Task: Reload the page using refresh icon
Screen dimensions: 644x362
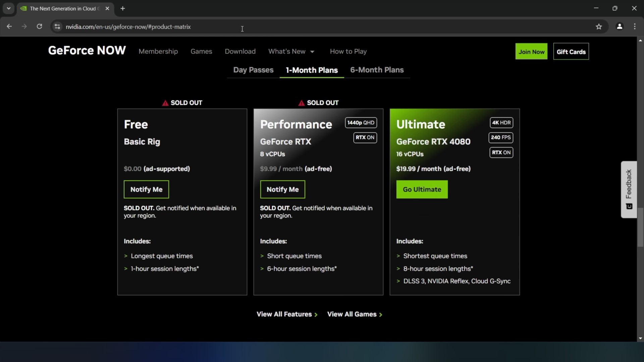Action: coord(39,26)
